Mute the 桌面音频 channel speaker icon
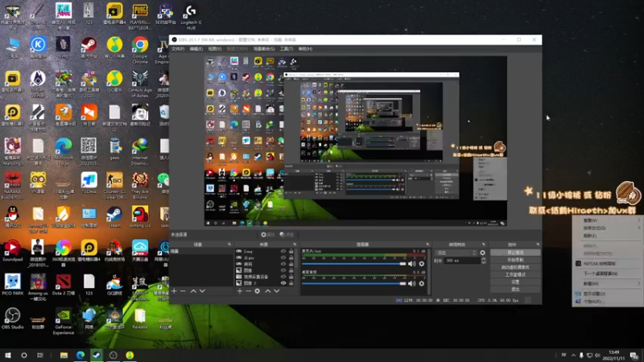 click(x=411, y=284)
